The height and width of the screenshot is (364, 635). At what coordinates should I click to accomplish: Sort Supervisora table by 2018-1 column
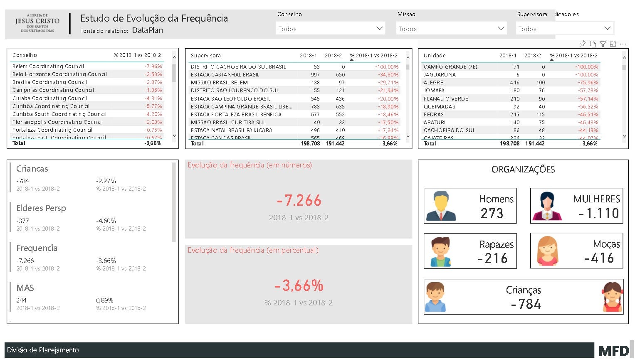(308, 55)
